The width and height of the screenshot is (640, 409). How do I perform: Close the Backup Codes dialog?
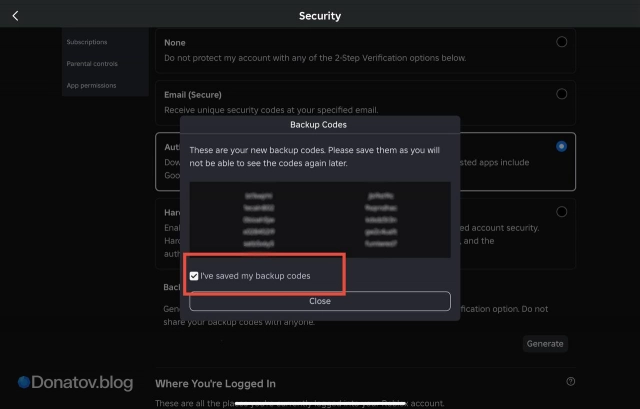[320, 301]
